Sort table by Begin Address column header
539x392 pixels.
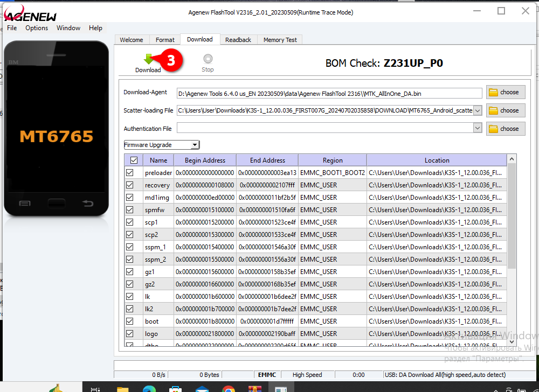pyautogui.click(x=205, y=160)
